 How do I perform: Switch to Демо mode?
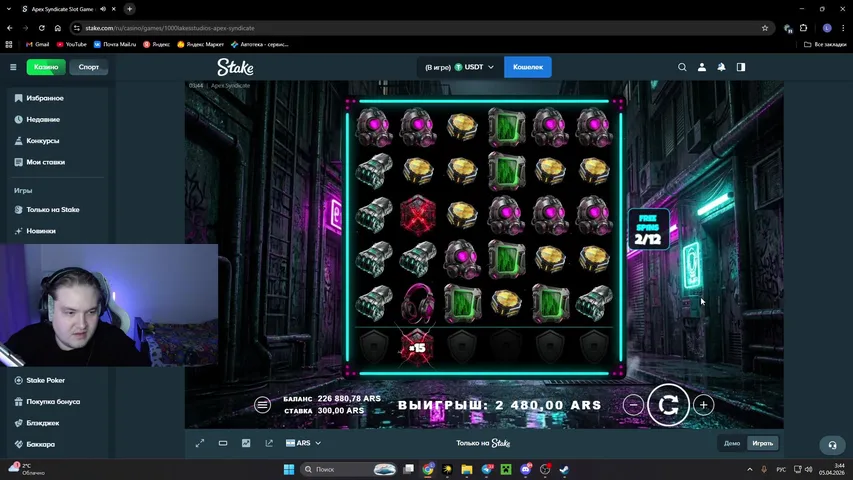pyautogui.click(x=732, y=443)
